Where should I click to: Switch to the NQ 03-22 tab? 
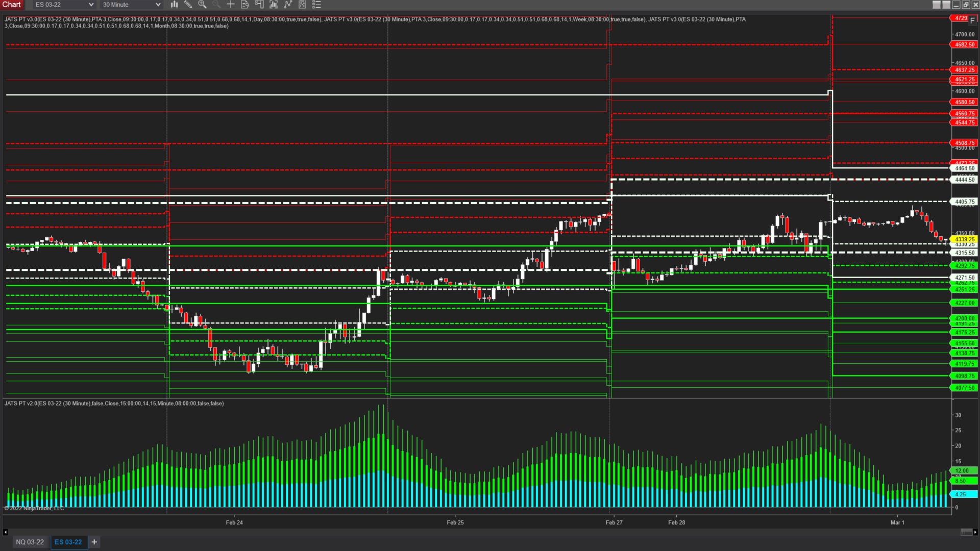click(x=29, y=542)
